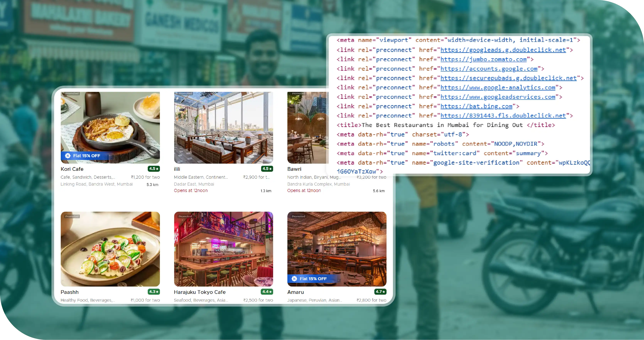Click the discount icon on Kori Cafe's image

point(68,156)
